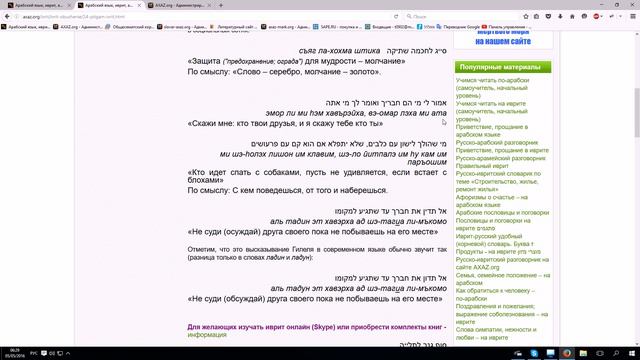Open the downloads arrow icon
Screen dimensions: 640x360
(560, 16)
